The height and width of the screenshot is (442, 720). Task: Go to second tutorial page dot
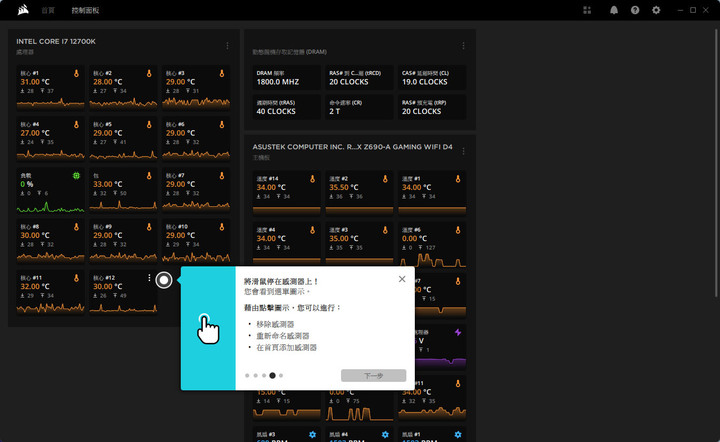click(255, 375)
